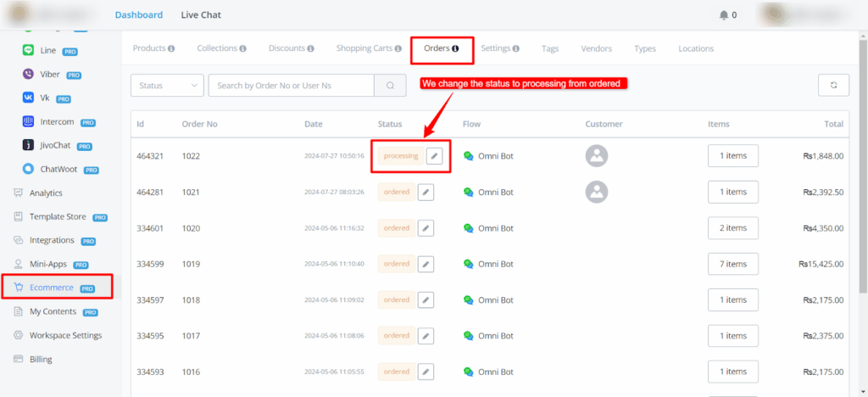This screenshot has width=868, height=397.
Task: Click the info icon beside Products tab
Action: tap(172, 49)
